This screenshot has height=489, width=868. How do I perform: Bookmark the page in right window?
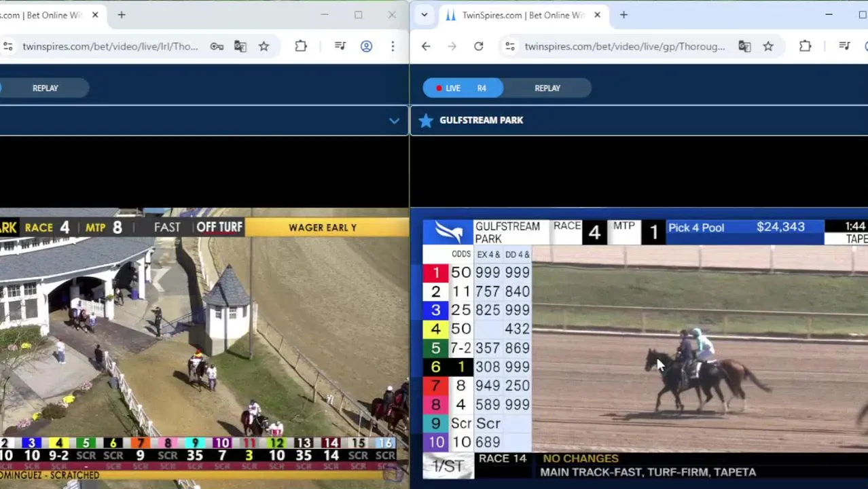pyautogui.click(x=768, y=46)
